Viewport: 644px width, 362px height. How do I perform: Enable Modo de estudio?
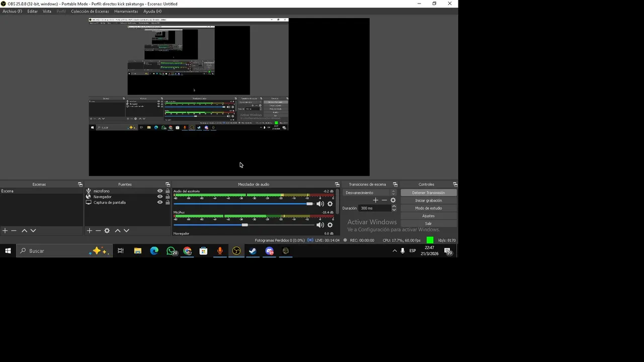tap(429, 208)
